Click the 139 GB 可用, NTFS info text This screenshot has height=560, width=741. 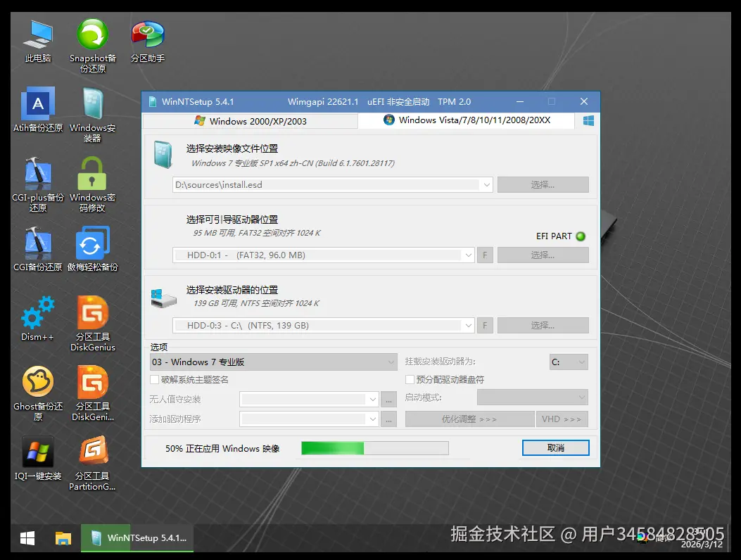pos(257,303)
